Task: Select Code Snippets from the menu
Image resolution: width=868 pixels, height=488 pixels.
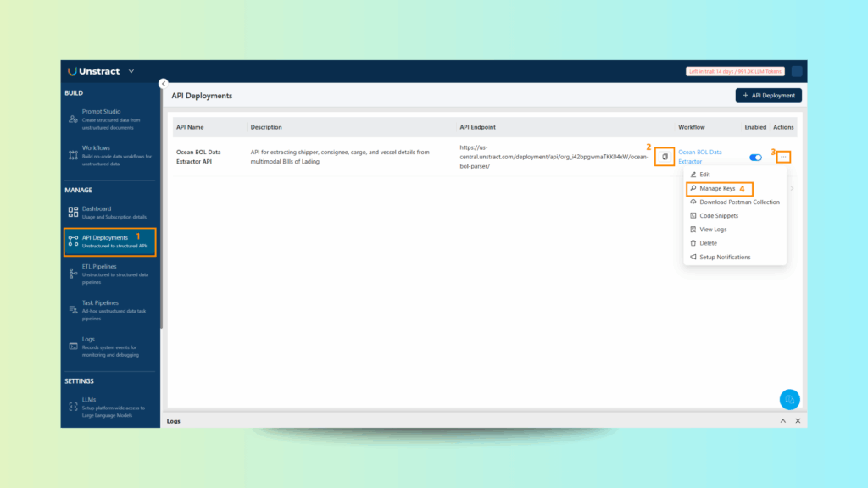Action: coord(719,216)
